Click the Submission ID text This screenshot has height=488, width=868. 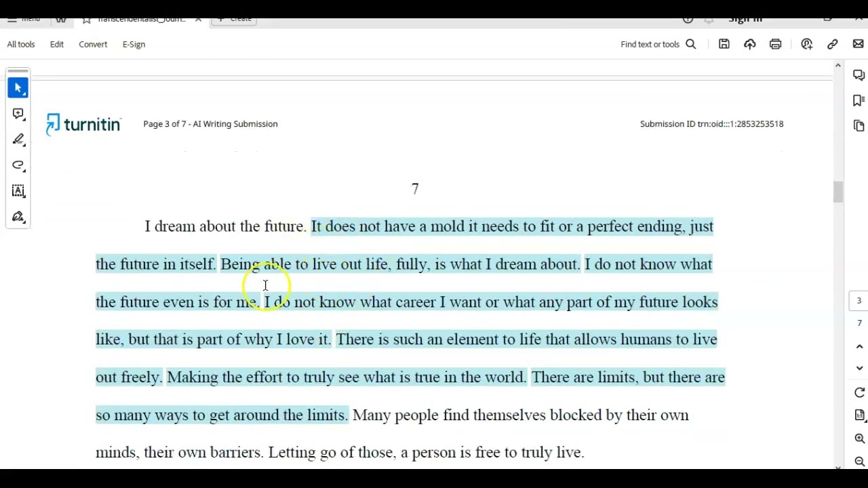pos(711,124)
